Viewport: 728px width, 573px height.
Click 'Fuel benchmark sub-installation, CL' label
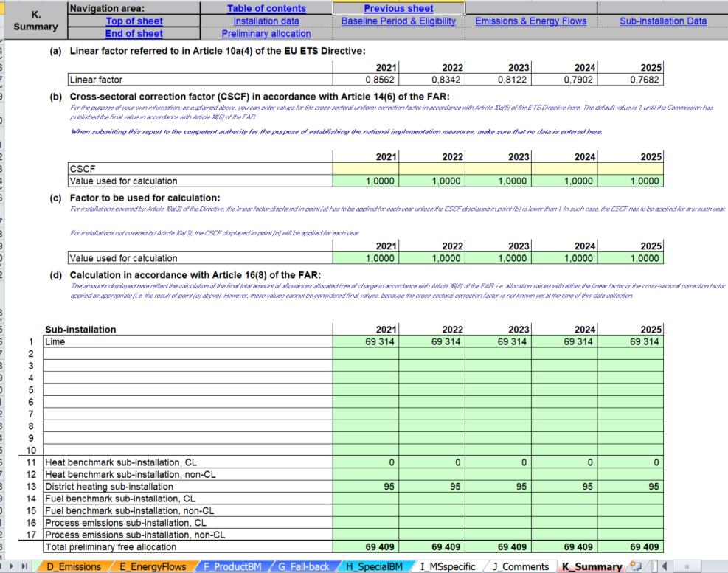188,499
